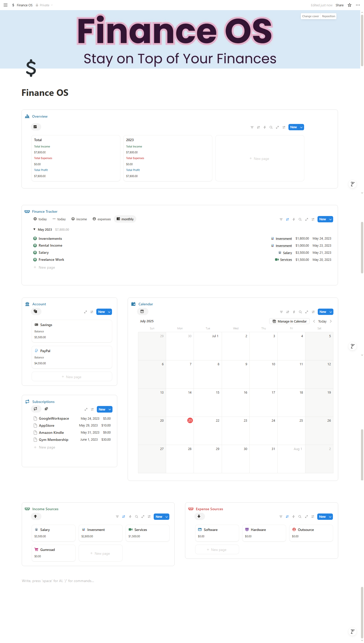Click the Change cover button
Screen dimensions: 364x643
click(x=310, y=16)
